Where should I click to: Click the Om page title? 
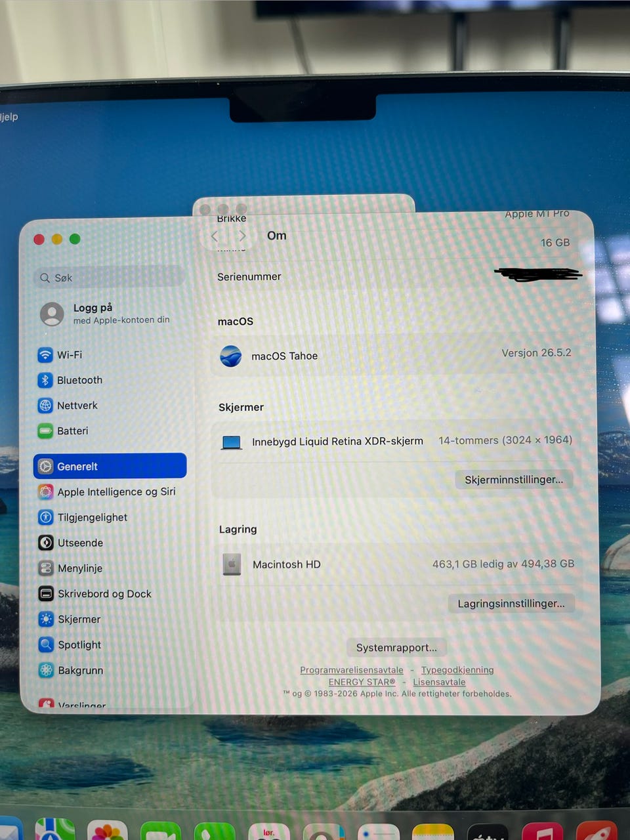pos(277,236)
